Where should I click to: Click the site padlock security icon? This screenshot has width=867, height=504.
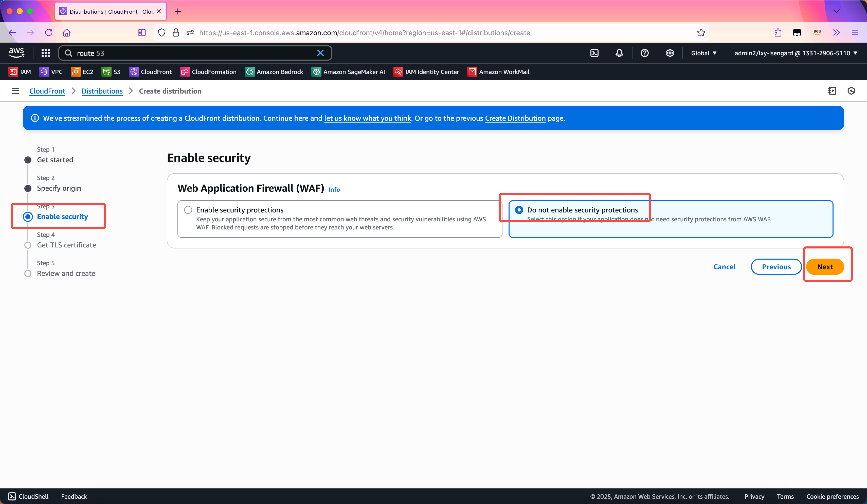pos(176,33)
